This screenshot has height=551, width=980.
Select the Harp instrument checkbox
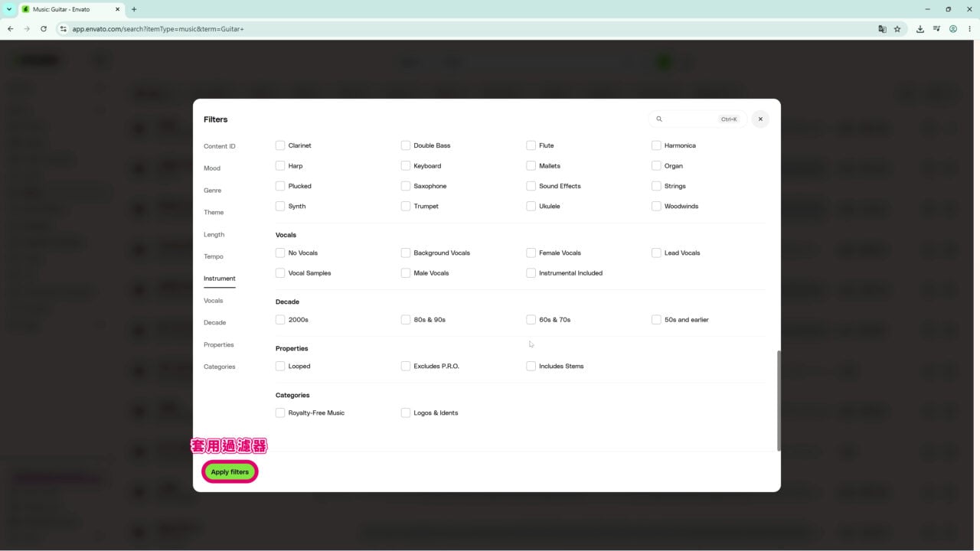click(280, 165)
